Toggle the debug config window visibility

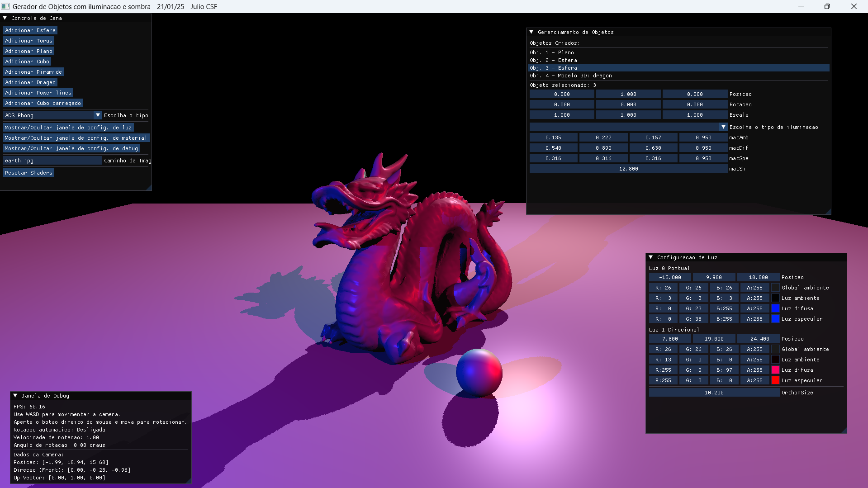click(x=71, y=148)
